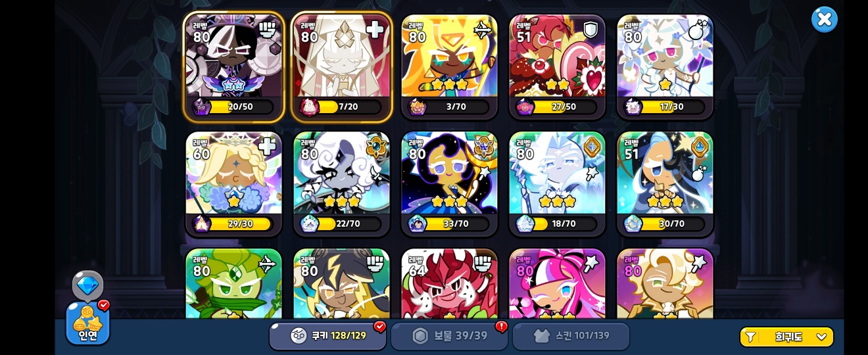Select the moon cookie with 33/70 shards
The height and width of the screenshot is (355, 868).
[449, 183]
